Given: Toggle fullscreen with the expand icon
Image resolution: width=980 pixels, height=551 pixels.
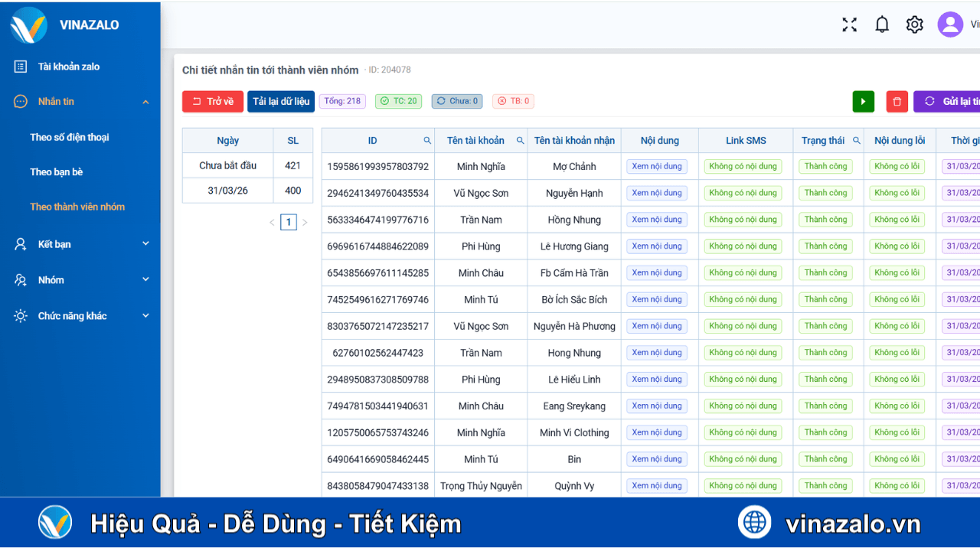Looking at the screenshot, I should pos(849,24).
